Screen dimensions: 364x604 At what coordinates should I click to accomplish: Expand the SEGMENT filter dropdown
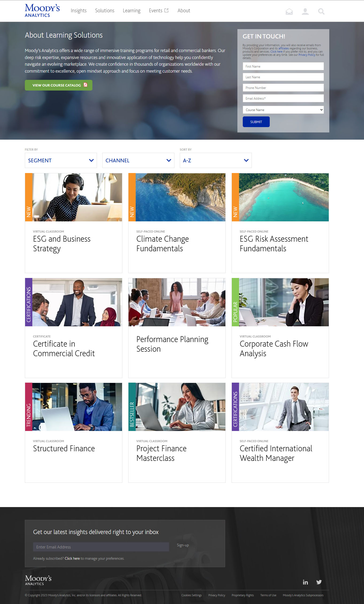[x=61, y=160]
